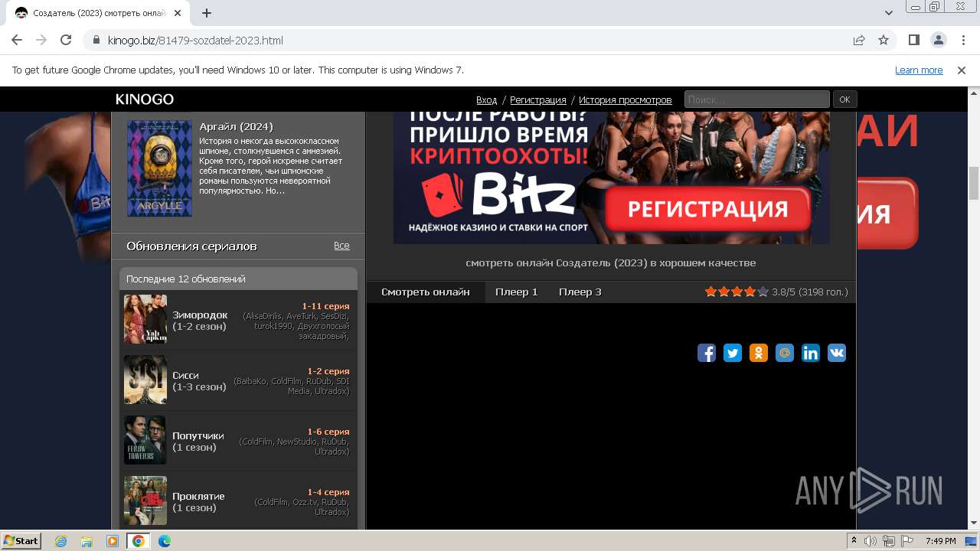Switch to Плеер 3 tab
The image size is (980, 551).
click(580, 292)
